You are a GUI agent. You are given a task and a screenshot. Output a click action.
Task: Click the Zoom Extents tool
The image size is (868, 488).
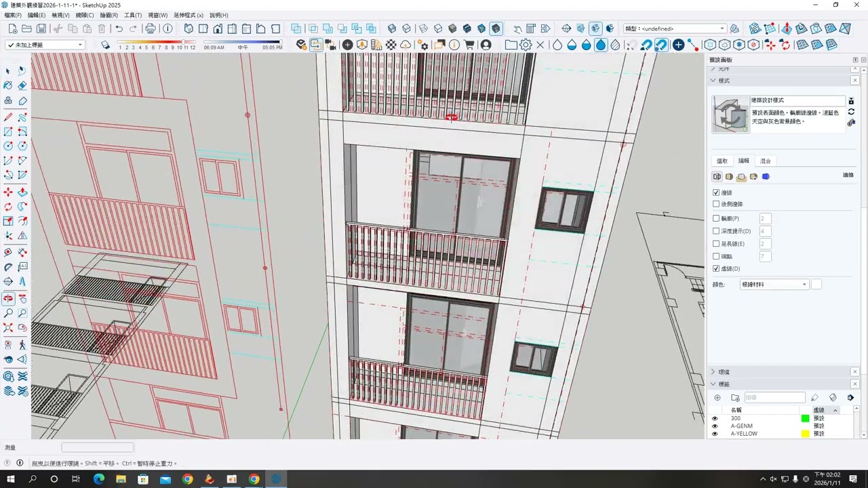8,327
